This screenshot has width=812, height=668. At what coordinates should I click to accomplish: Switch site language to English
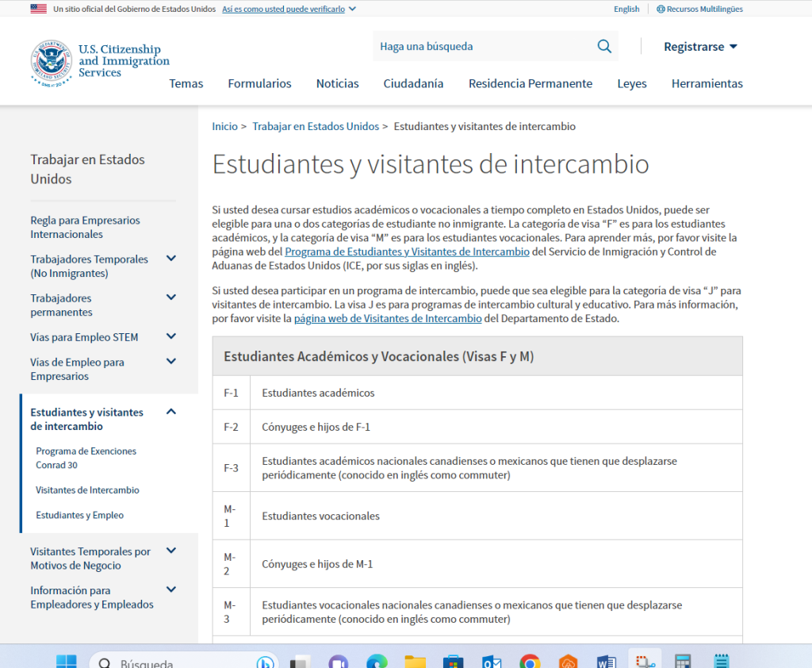pyautogui.click(x=626, y=9)
